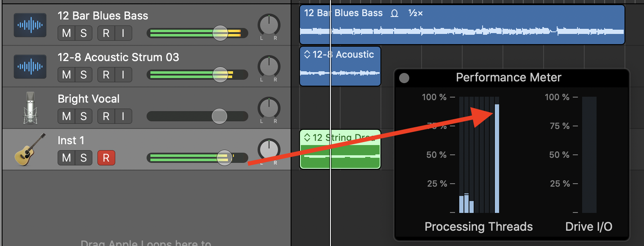The image size is (644, 246).
Task: Open the 12 String green region chevron menu
Action: [x=307, y=137]
